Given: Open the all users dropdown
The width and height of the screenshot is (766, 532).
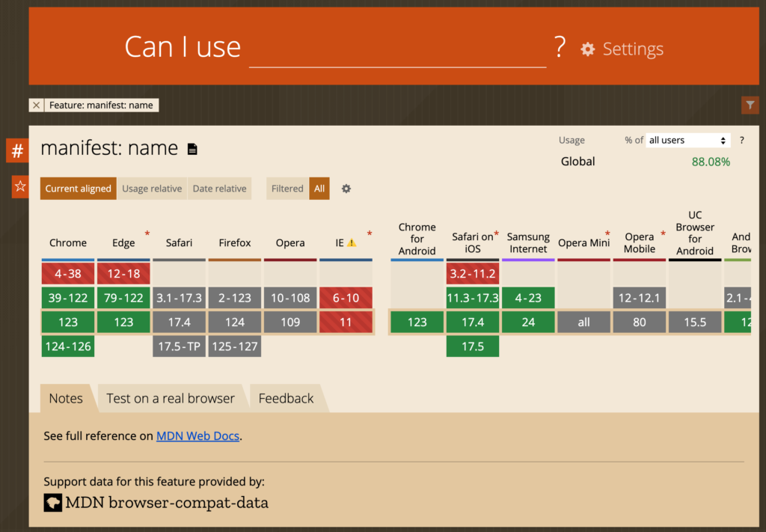Looking at the screenshot, I should click(x=687, y=140).
